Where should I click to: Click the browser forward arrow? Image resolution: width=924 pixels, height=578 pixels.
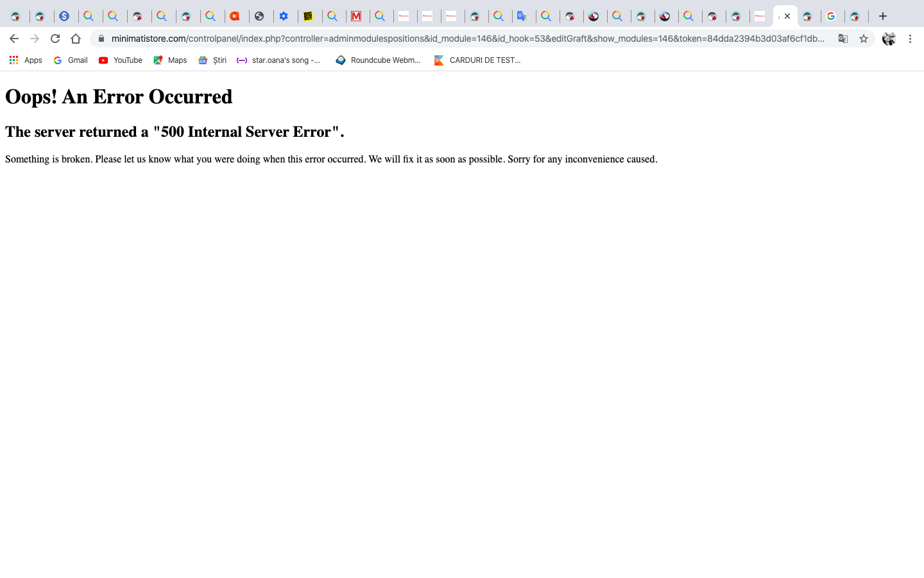coord(35,39)
